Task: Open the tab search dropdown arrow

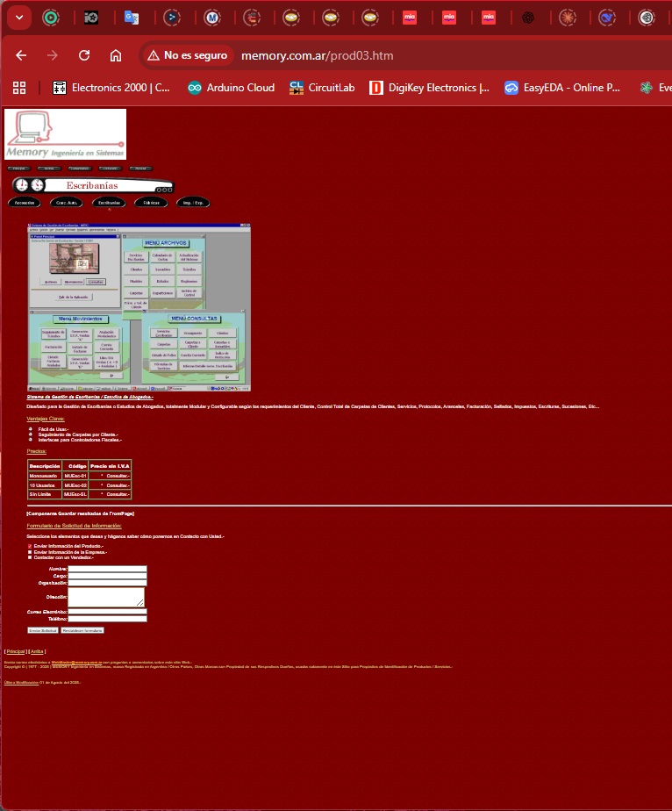Action: (19, 18)
